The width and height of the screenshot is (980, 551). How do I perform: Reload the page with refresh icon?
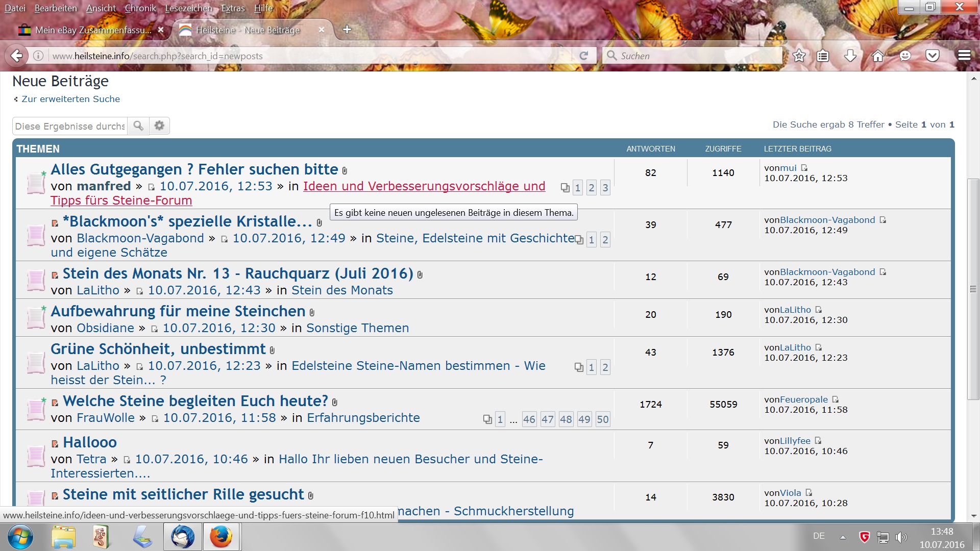(584, 56)
